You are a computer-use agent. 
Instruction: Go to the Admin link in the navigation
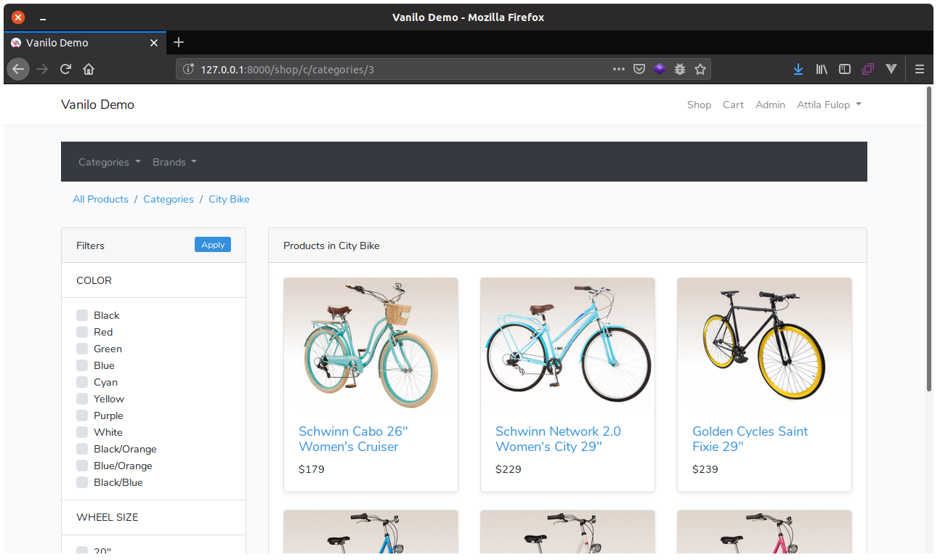click(x=770, y=105)
